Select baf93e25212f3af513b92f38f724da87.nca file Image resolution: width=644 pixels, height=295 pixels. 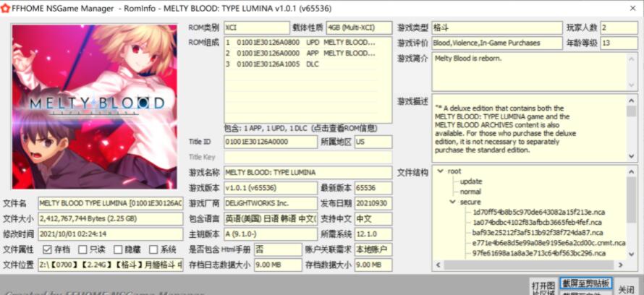pyautogui.click(x=538, y=233)
